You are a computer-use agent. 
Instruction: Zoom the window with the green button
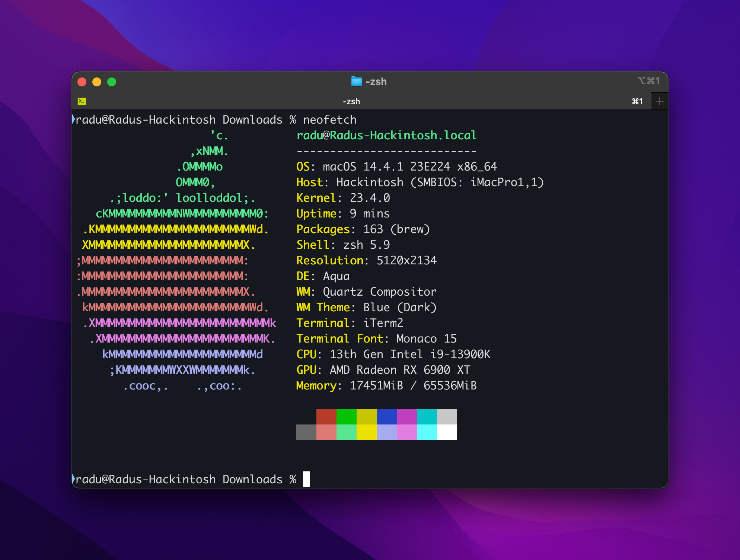(112, 82)
